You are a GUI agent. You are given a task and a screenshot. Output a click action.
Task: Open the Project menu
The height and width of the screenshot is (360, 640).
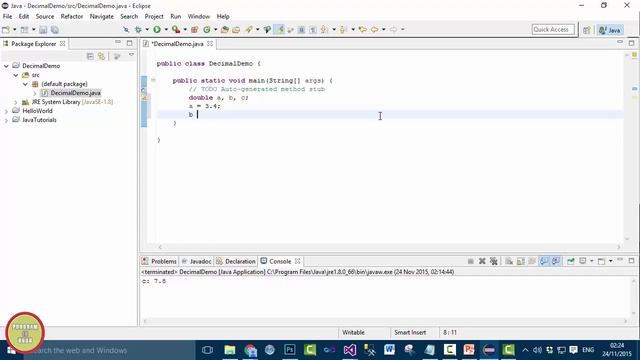154,16
